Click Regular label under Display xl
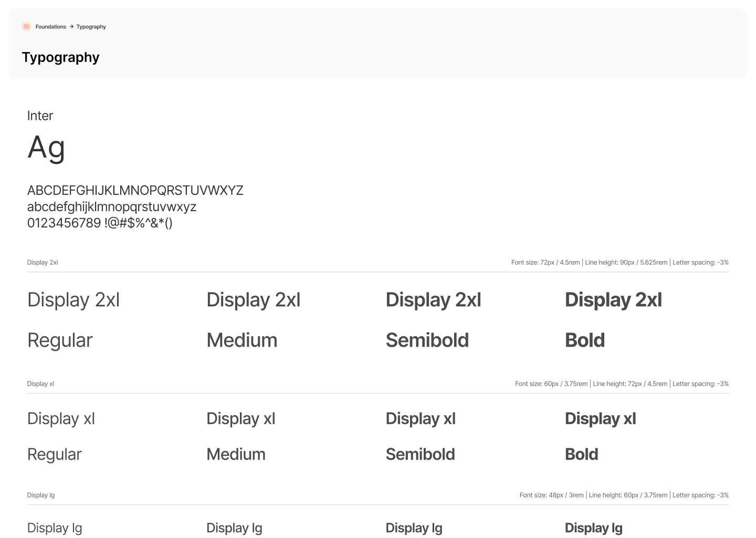 pos(55,454)
